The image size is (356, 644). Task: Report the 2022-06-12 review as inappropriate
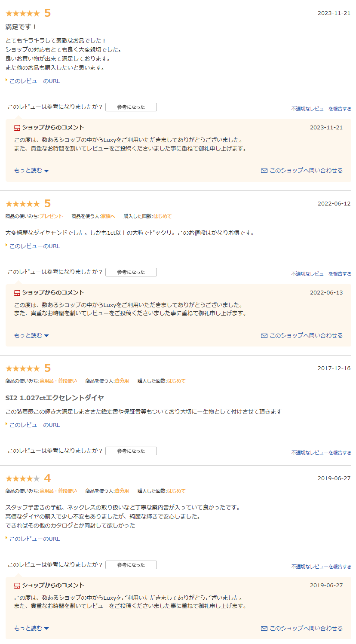click(x=321, y=274)
